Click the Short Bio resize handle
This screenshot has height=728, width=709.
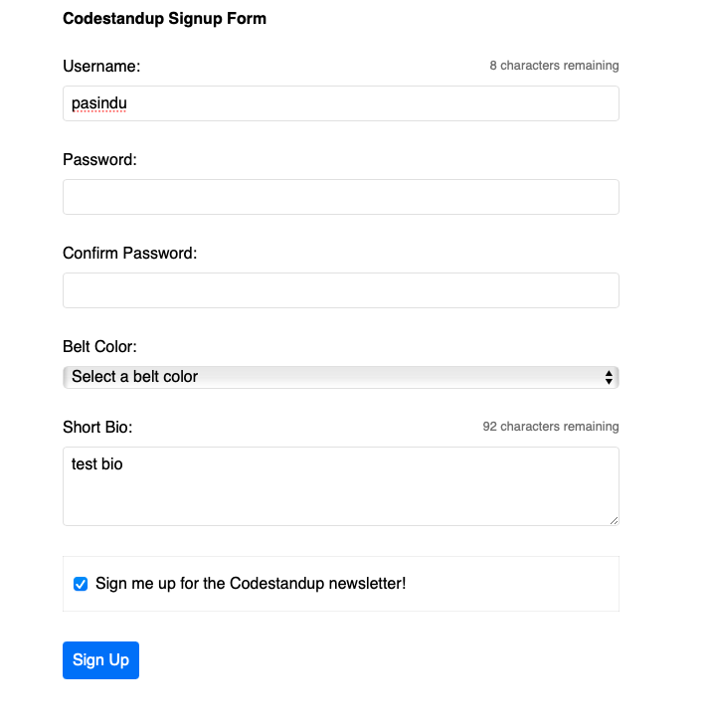614,520
